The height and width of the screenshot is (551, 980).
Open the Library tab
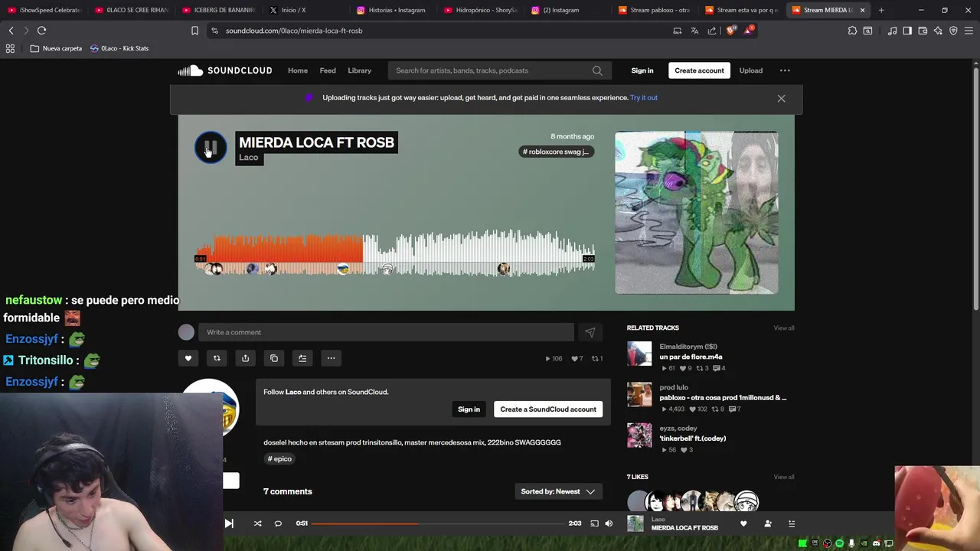tap(359, 70)
